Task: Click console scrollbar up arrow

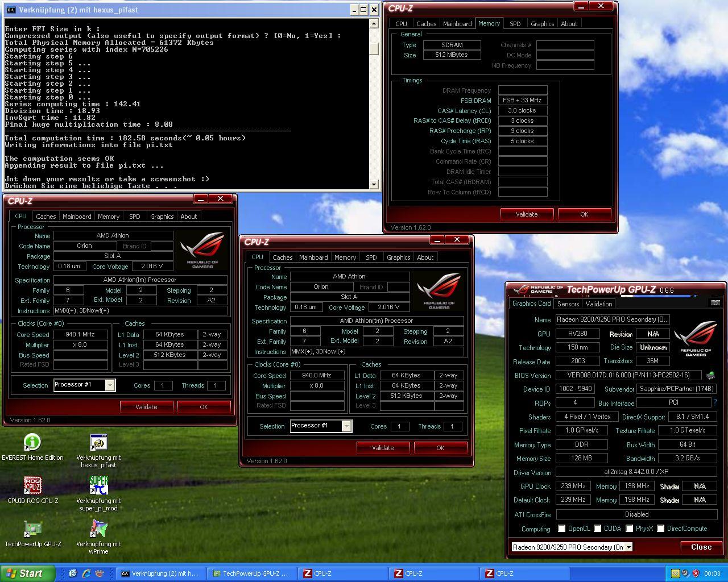Action: pos(374,24)
